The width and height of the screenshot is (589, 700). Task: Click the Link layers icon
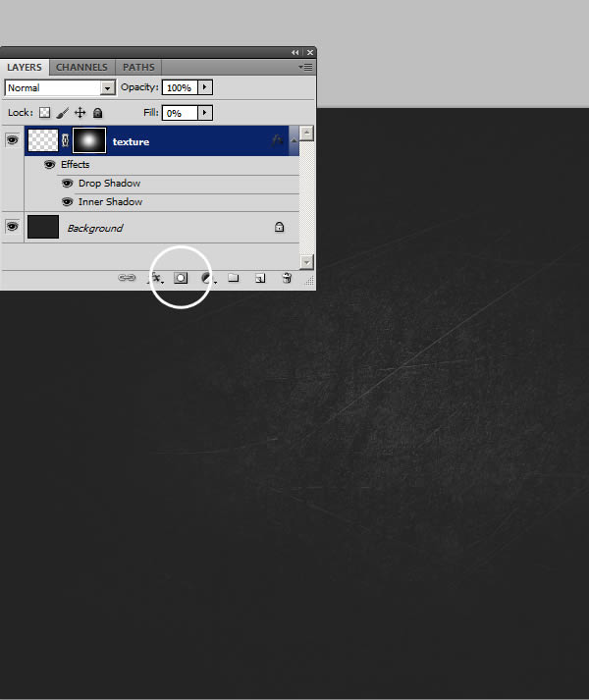tap(127, 278)
